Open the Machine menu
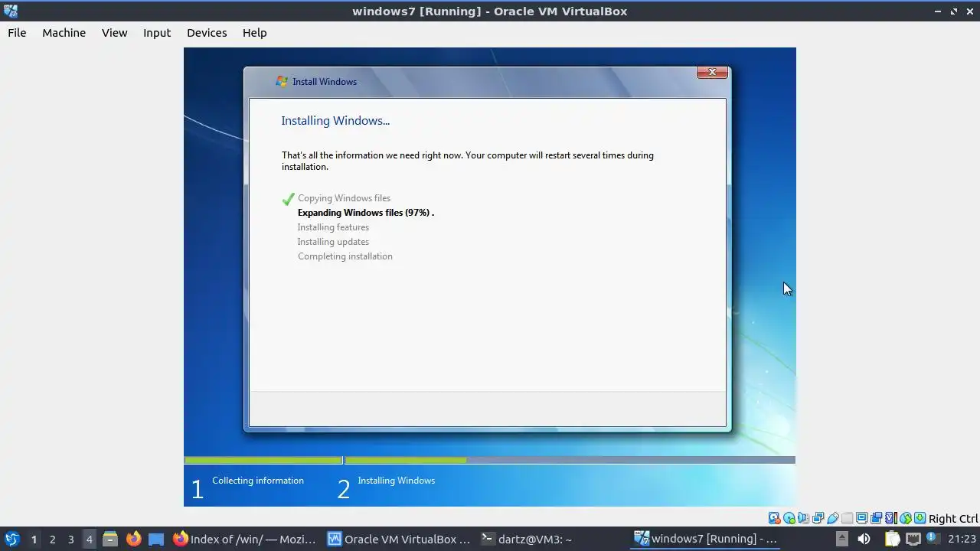 pyautogui.click(x=64, y=33)
